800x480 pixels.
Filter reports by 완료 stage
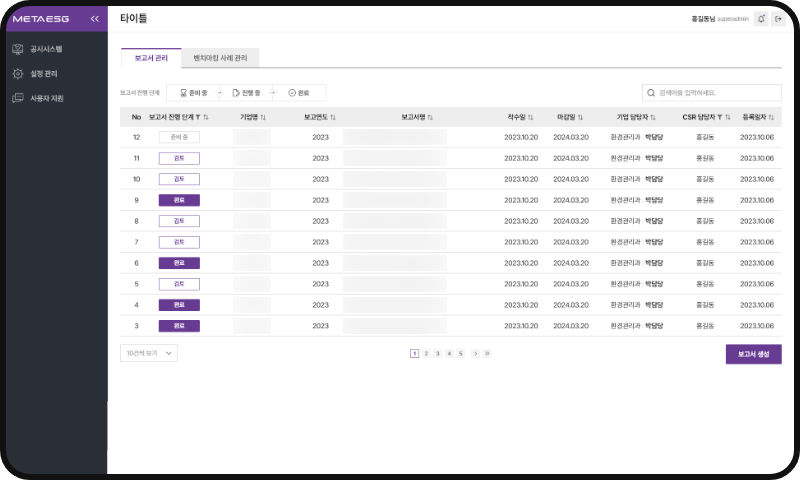[x=299, y=92]
